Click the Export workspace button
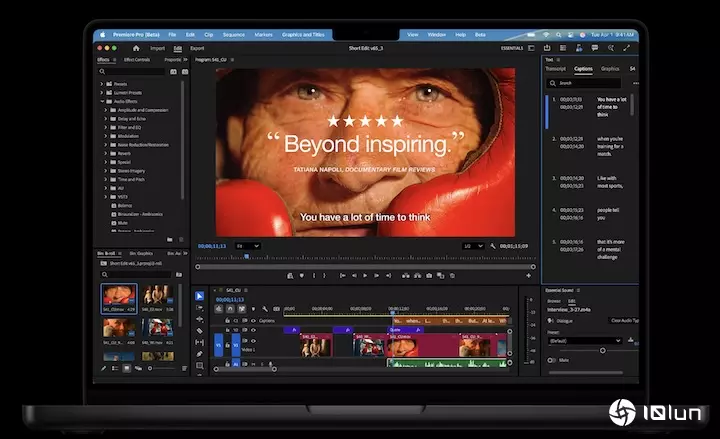Image resolution: width=720 pixels, height=439 pixels. [x=197, y=48]
